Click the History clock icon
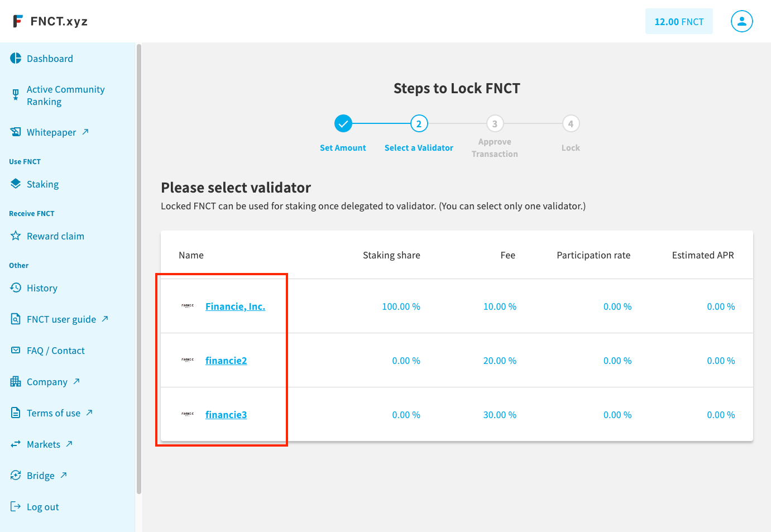The width and height of the screenshot is (771, 532). (16, 287)
